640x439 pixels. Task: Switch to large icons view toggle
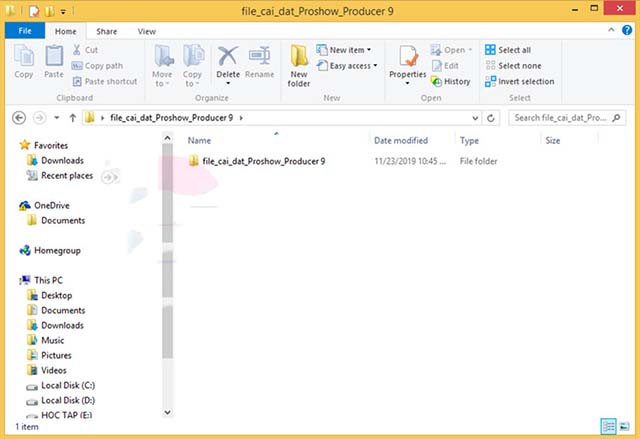[x=624, y=427]
